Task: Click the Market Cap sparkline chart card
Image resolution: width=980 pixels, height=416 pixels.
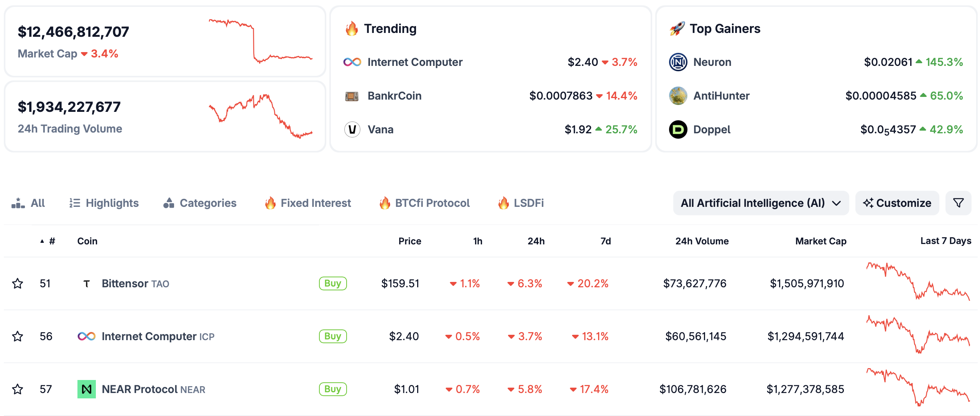Action: coord(261,41)
